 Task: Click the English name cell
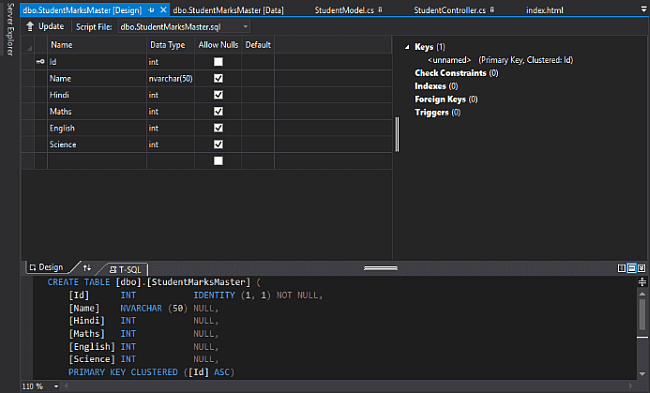97,128
